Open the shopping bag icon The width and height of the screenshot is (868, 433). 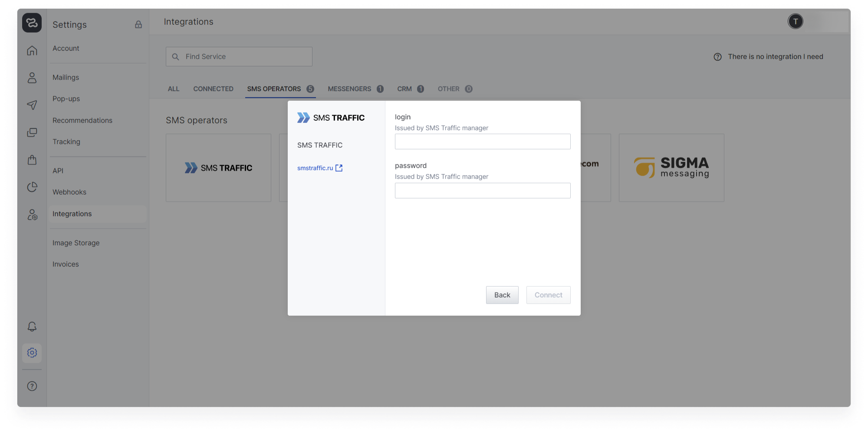(32, 160)
